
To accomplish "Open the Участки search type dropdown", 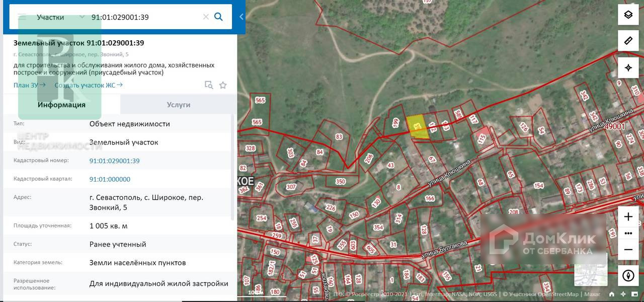I will pyautogui.click(x=60, y=17).
